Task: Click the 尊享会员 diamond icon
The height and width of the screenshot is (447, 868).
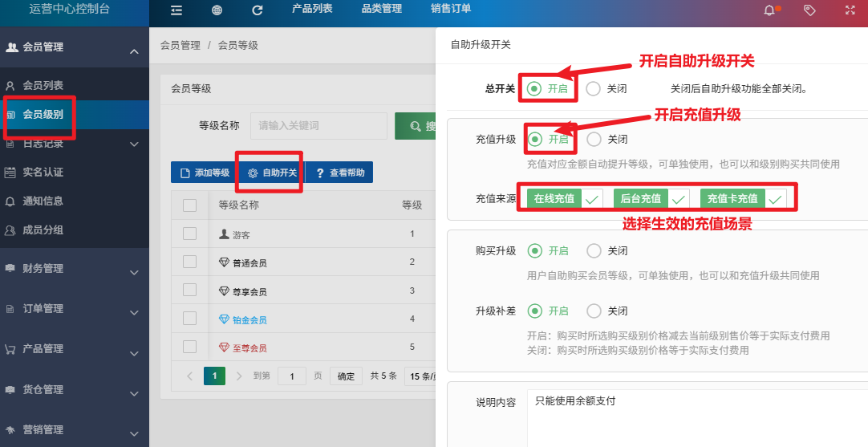Action: [x=224, y=291]
